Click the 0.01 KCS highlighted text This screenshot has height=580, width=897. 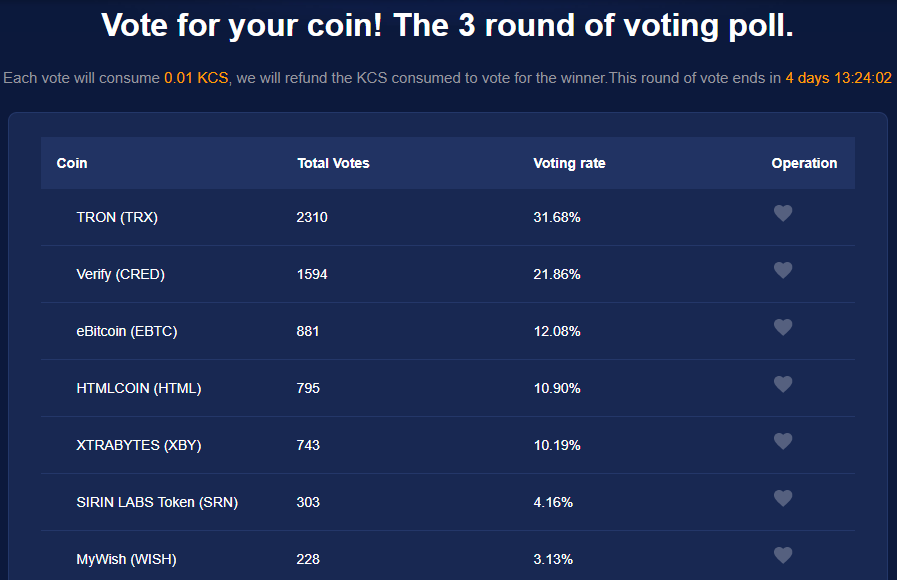coord(196,78)
